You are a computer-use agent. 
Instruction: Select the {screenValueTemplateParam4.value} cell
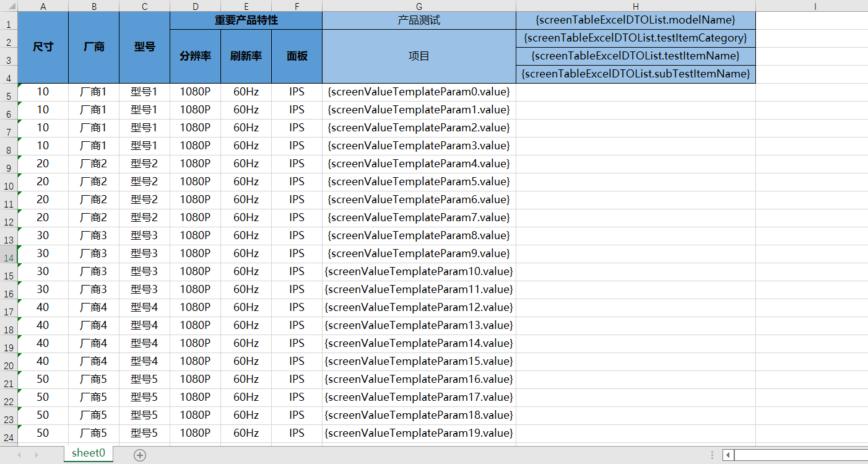pyautogui.click(x=419, y=164)
